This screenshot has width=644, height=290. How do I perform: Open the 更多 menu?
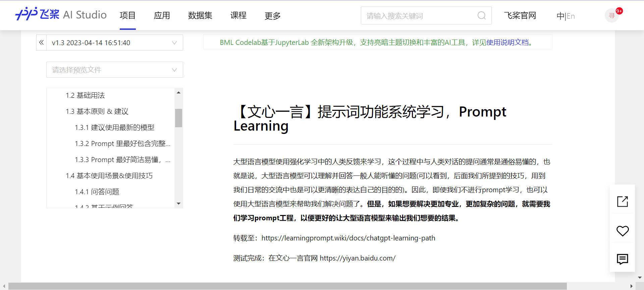click(x=272, y=15)
